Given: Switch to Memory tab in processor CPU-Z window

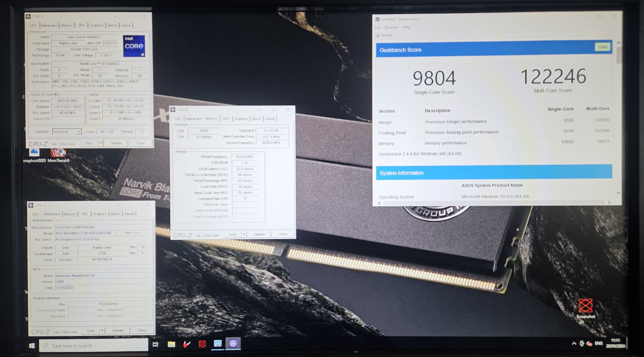Looking at the screenshot, I should coord(66,25).
